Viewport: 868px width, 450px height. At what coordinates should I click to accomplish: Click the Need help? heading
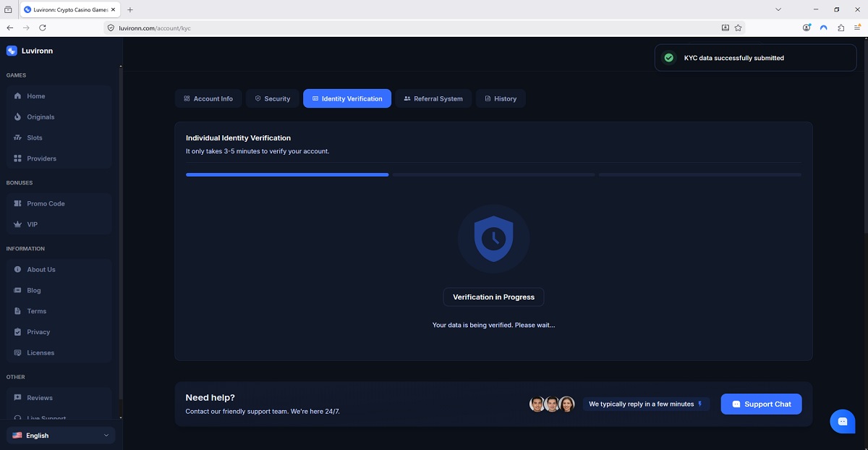(210, 397)
